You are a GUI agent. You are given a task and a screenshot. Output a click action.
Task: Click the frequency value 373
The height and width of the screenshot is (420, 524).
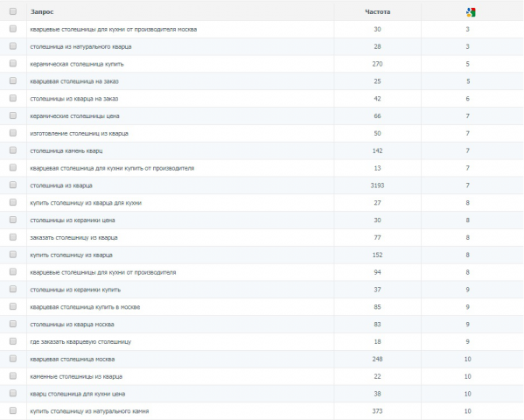click(377, 411)
